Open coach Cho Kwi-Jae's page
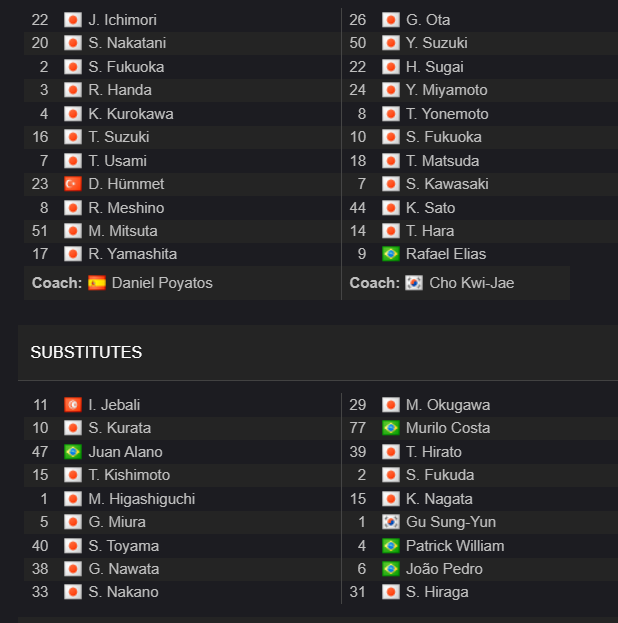Screen dimensions: 618x623 pos(472,283)
